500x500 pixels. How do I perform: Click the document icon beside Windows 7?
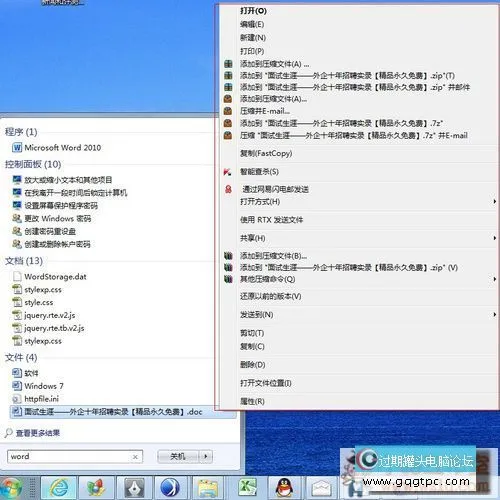pos(17,386)
